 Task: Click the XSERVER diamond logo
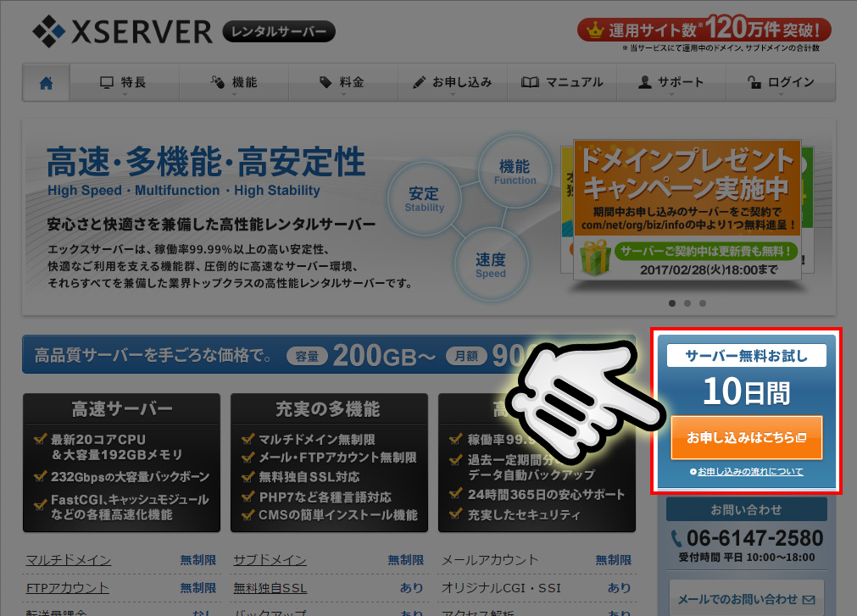[x=48, y=30]
